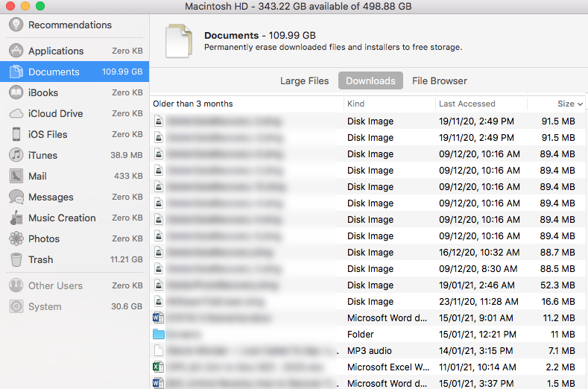Click the disk image icon in 88.5 MB row
This screenshot has height=389, width=588.
159,268
